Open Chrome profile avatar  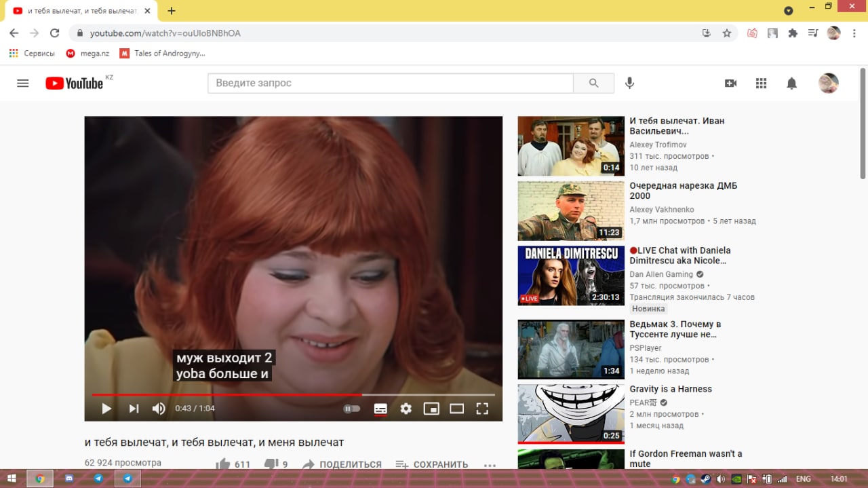pyautogui.click(x=833, y=33)
